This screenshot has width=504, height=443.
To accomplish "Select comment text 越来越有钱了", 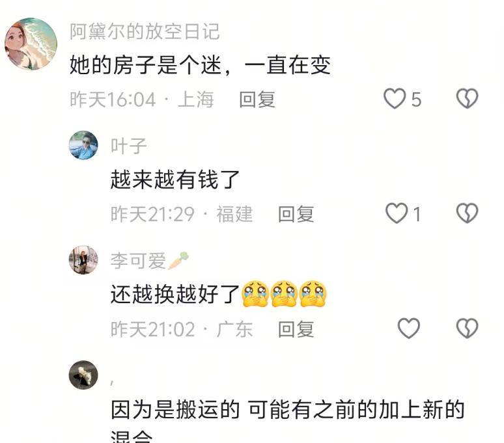I will coord(175,180).
